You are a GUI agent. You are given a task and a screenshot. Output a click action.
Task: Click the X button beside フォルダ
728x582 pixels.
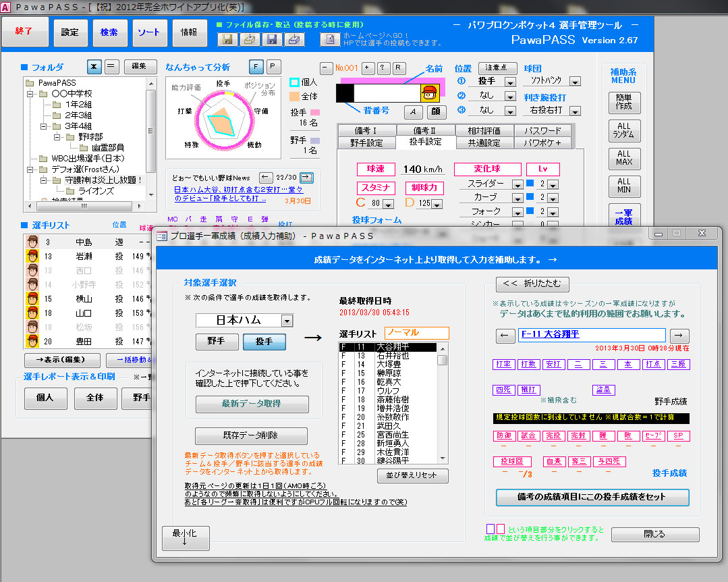pos(94,67)
